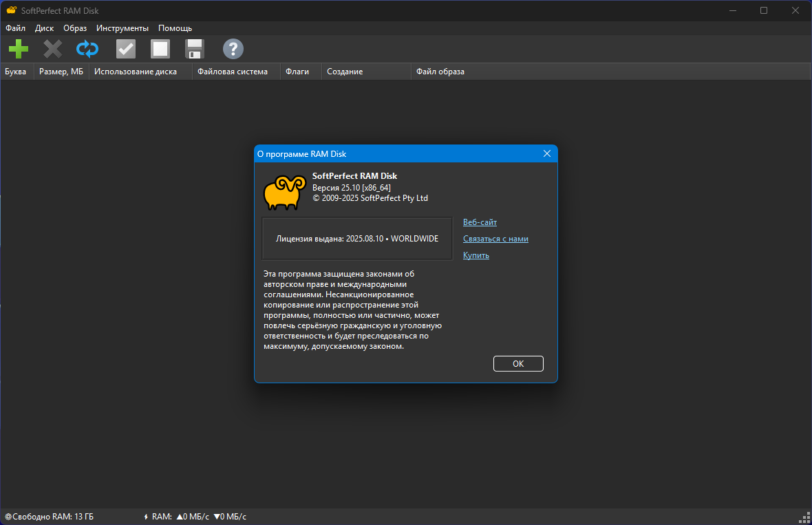The width and height of the screenshot is (812, 525).
Task: Click the blue Remount arrows icon
Action: click(87, 49)
